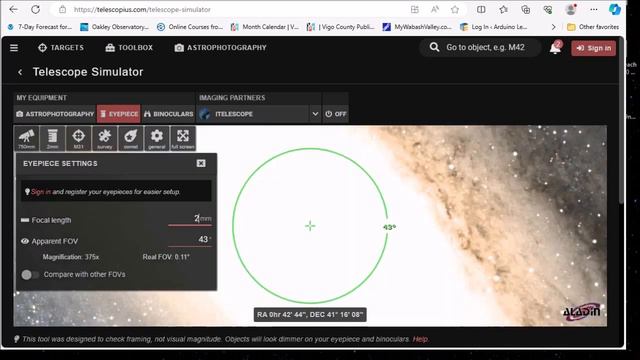The width and height of the screenshot is (640, 360).
Task: Show more bookmarks with the chevron
Action: point(553,27)
